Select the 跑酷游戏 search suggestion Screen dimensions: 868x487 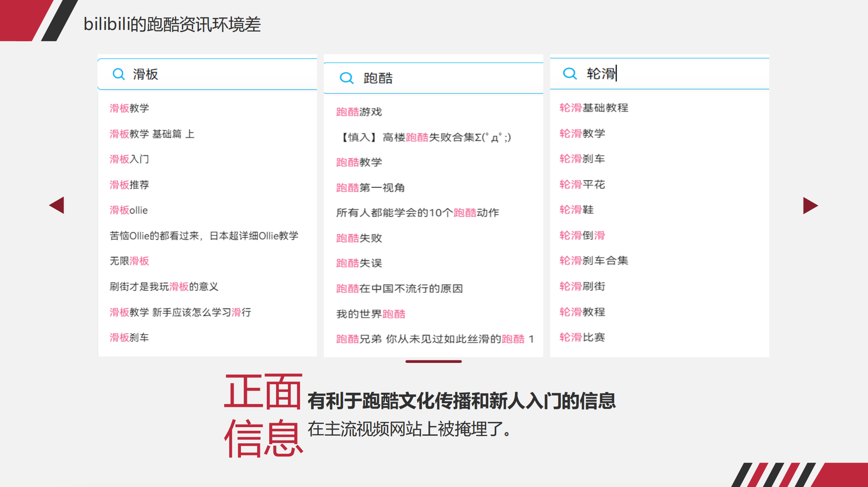[358, 112]
